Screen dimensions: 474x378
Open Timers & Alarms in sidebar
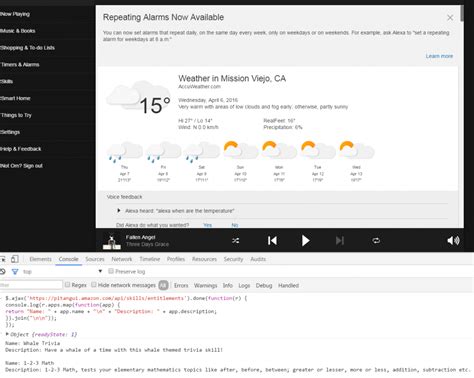coord(20,65)
